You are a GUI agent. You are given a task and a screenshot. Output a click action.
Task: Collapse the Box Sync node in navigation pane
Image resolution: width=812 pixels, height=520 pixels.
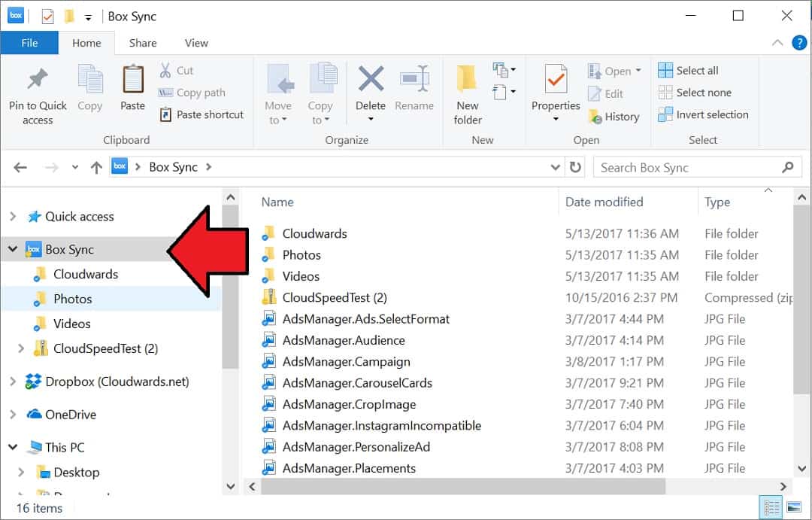(11, 248)
